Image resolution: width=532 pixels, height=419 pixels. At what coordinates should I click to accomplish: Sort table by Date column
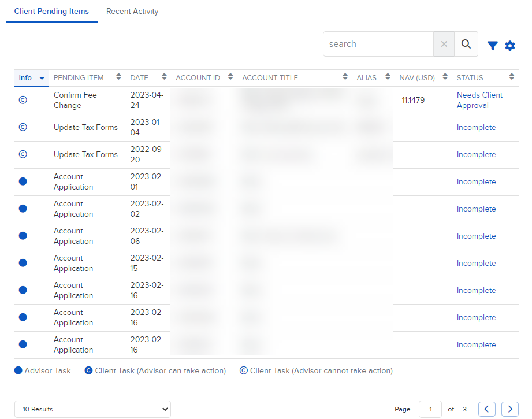(x=164, y=77)
